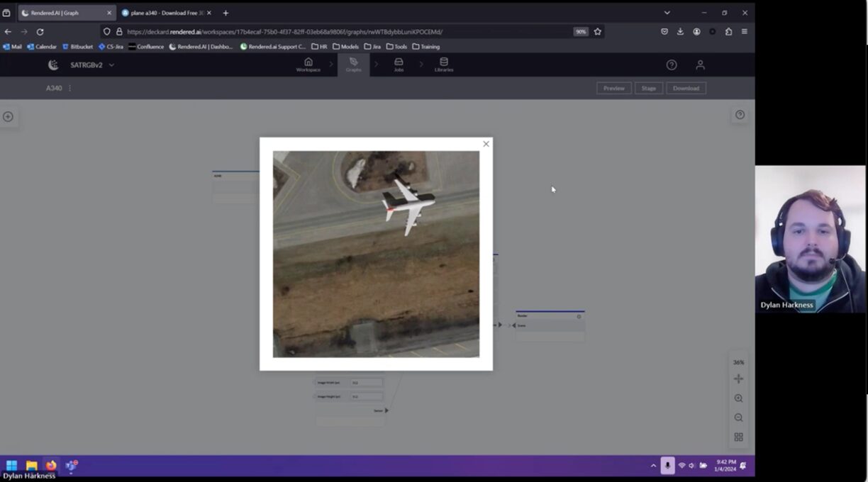Viewport: 868px width, 482px height.
Task: Expand the Models bookmarks folder
Action: [345, 47]
